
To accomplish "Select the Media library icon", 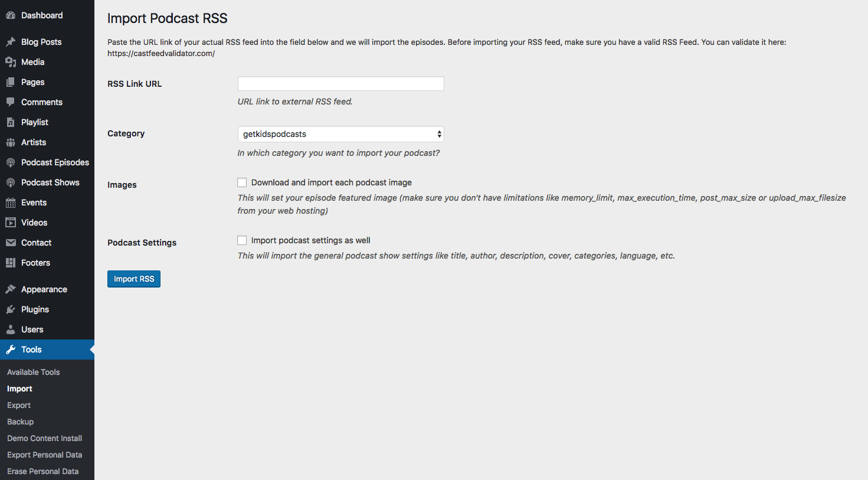I will pos(11,62).
